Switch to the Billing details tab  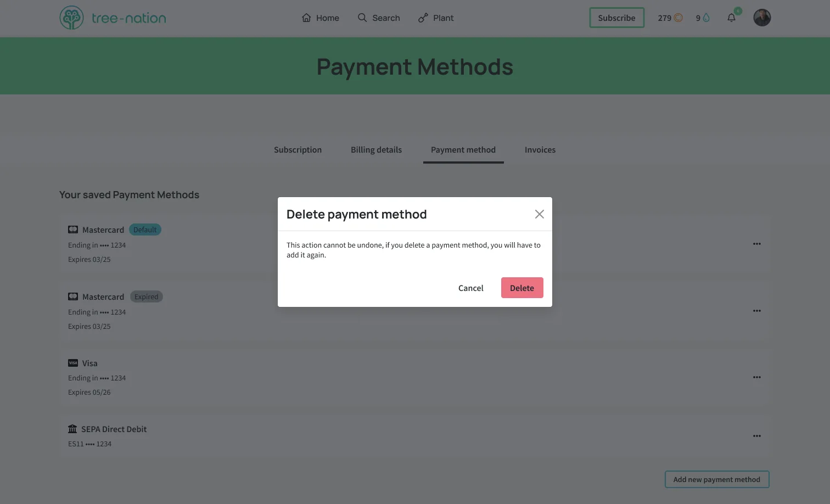(376, 150)
